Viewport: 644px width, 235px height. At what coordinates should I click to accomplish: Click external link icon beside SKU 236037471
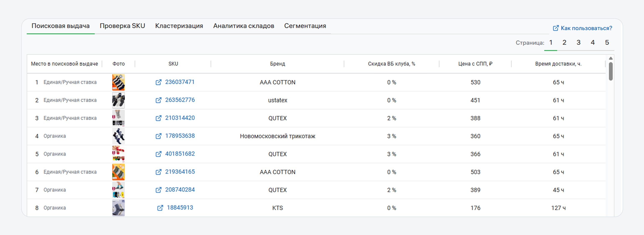click(158, 82)
